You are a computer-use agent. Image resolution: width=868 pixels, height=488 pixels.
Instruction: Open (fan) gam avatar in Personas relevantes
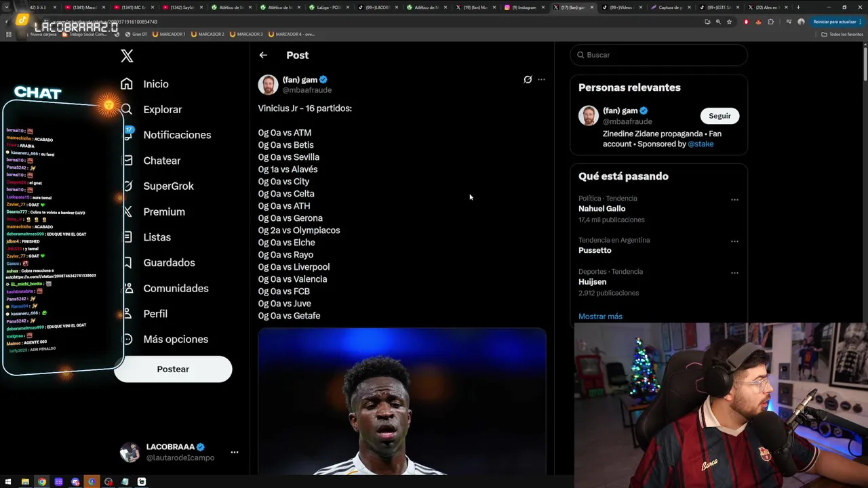[x=589, y=116]
